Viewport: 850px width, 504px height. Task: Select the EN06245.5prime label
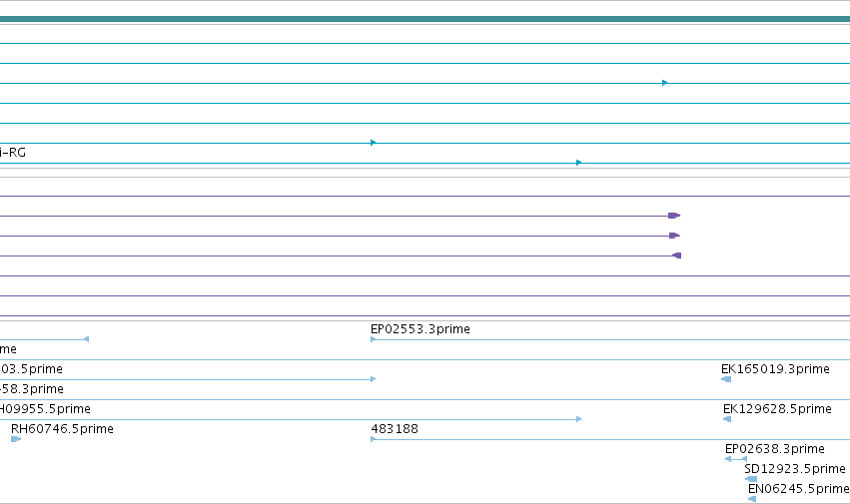click(798, 489)
